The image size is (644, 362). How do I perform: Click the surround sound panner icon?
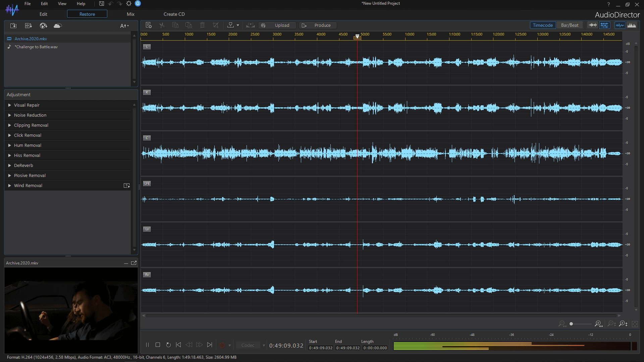click(x=250, y=25)
